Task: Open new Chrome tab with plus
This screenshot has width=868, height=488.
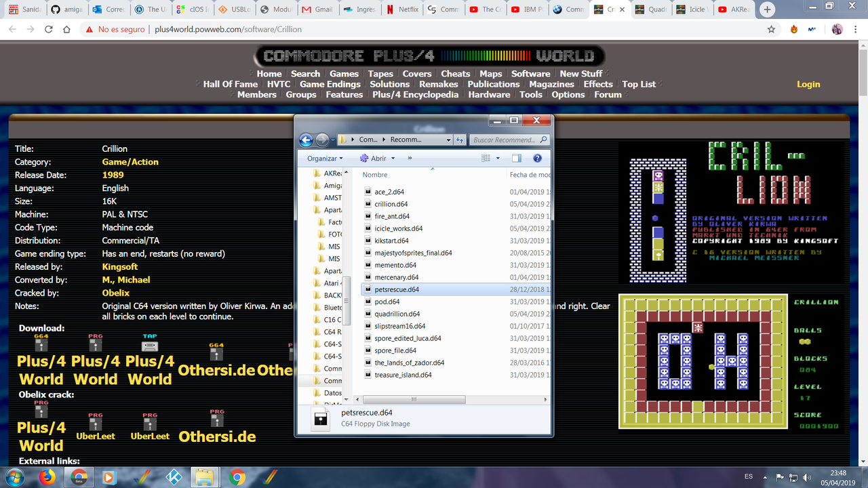Action: point(767,9)
